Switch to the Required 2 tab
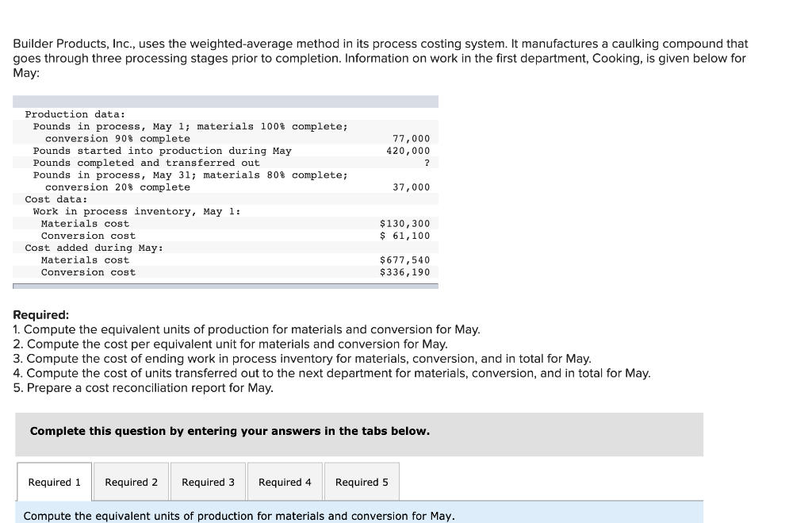The width and height of the screenshot is (812, 523). [131, 482]
